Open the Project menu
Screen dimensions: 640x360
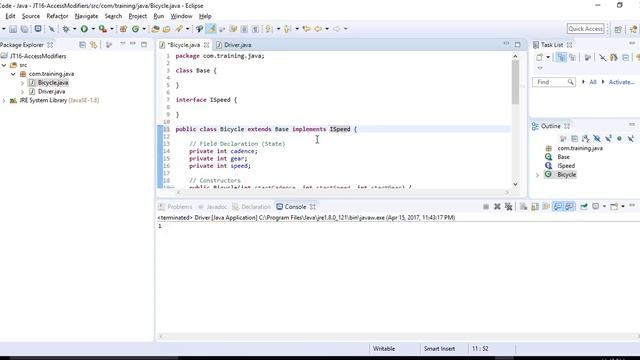[138, 16]
